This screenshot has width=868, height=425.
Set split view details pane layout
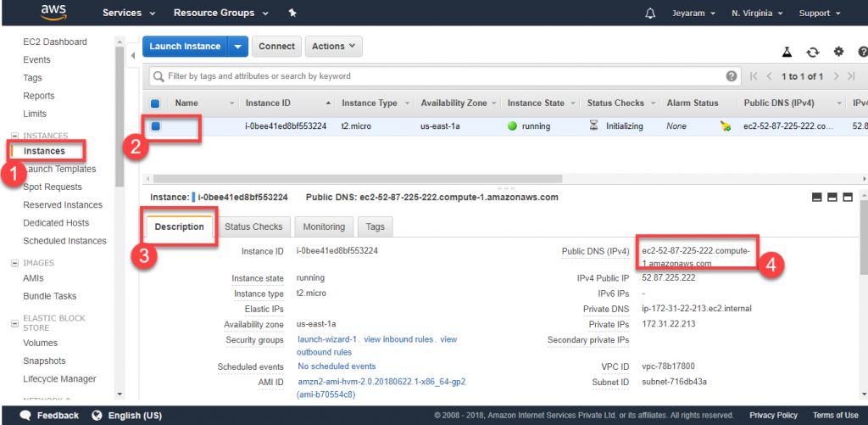tap(832, 198)
